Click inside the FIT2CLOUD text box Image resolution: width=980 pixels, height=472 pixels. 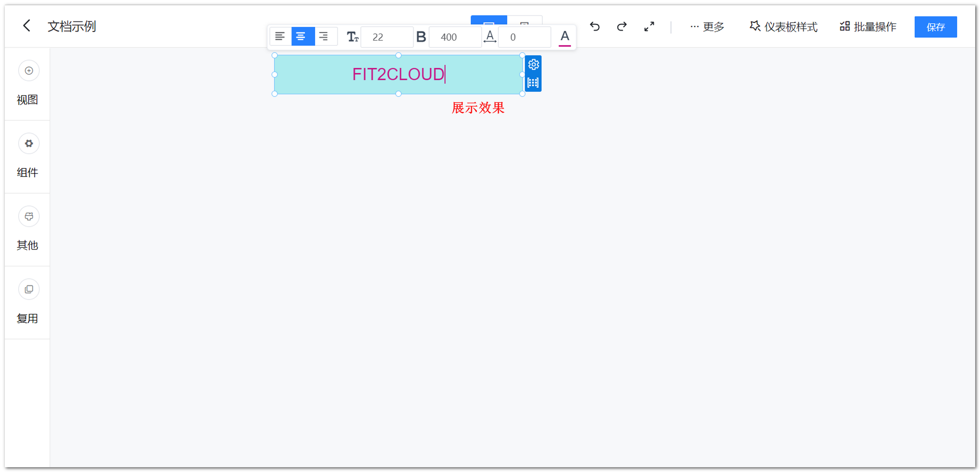click(x=398, y=74)
